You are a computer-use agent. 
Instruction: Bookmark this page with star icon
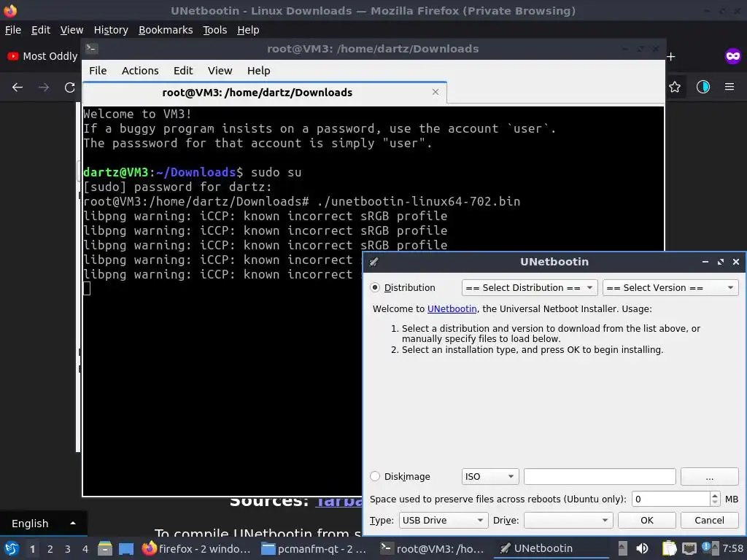tap(675, 87)
